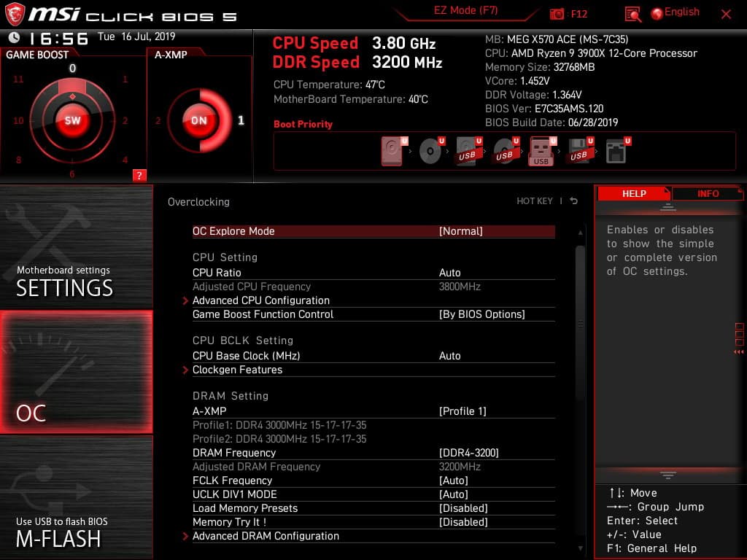747x560 pixels.
Task: Click the Adjusted CPU Frequency 3800MHz value
Action: coord(460,287)
